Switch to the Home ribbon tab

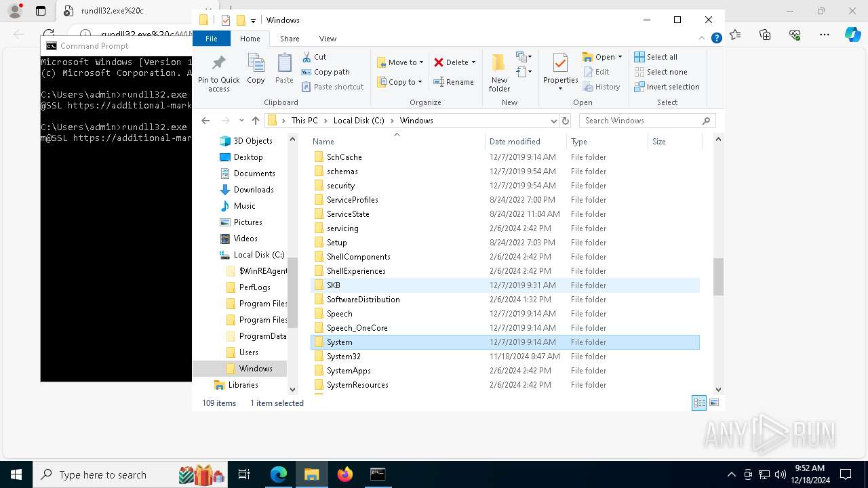(x=250, y=39)
